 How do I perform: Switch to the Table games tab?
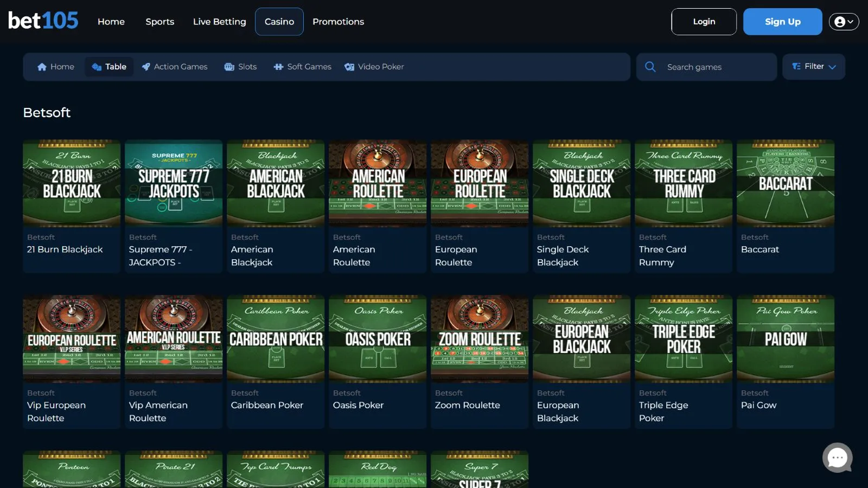[x=110, y=67]
